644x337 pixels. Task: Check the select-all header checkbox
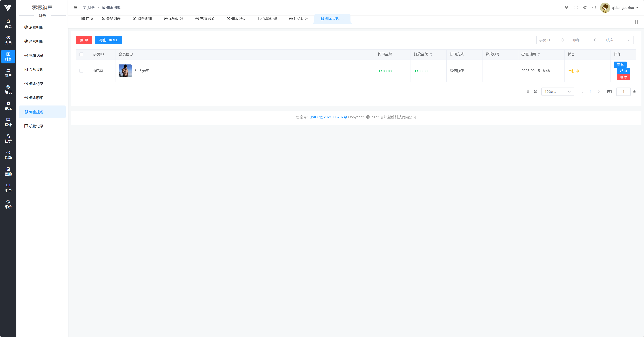point(81,54)
